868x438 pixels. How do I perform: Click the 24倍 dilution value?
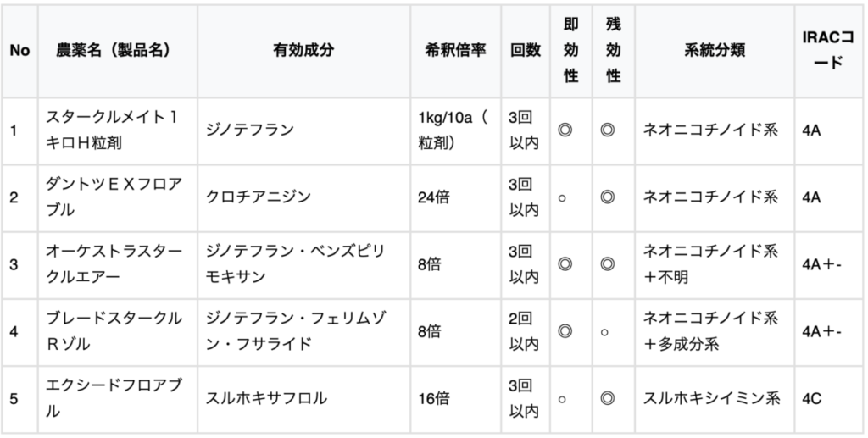pos(433,197)
